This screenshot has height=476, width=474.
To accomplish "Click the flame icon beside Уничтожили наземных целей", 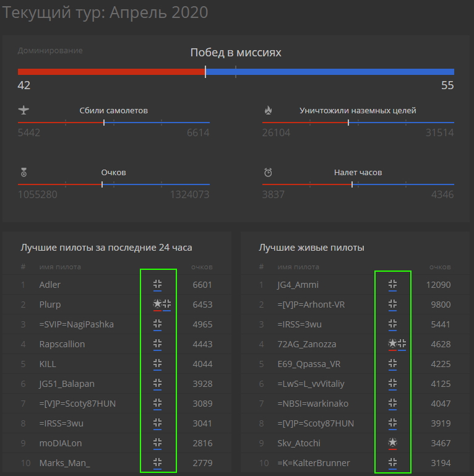I will [x=268, y=111].
